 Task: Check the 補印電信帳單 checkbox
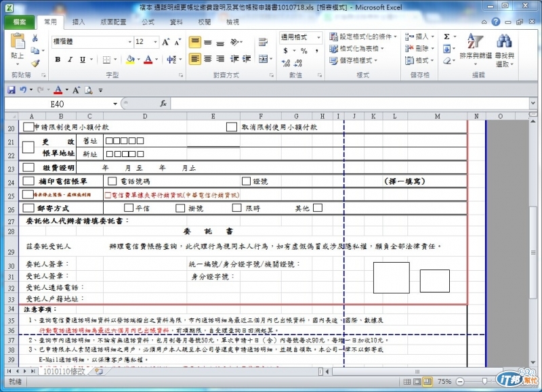click(x=28, y=181)
